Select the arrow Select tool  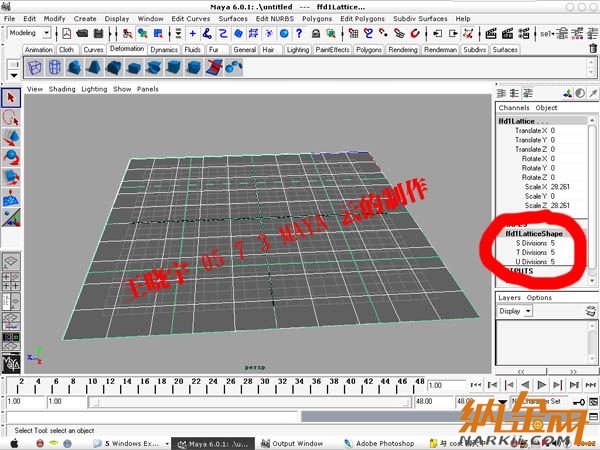click(11, 98)
